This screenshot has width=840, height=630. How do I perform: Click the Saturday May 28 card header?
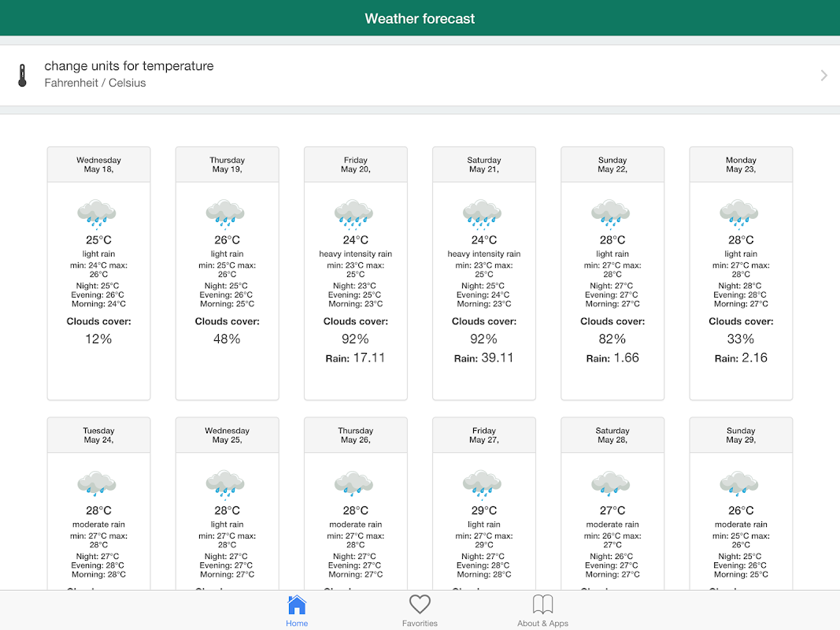(612, 435)
